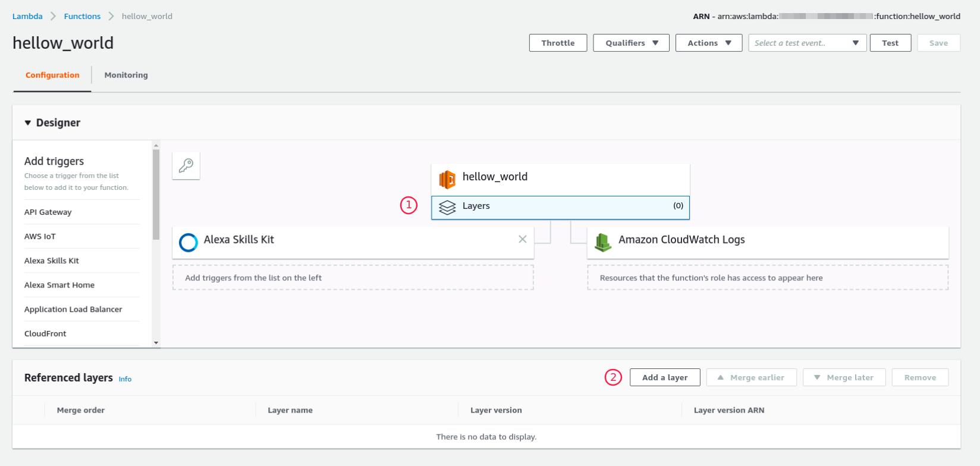The image size is (980, 466).
Task: Remove the Alexa Skills Kit trigger
Action: [523, 239]
